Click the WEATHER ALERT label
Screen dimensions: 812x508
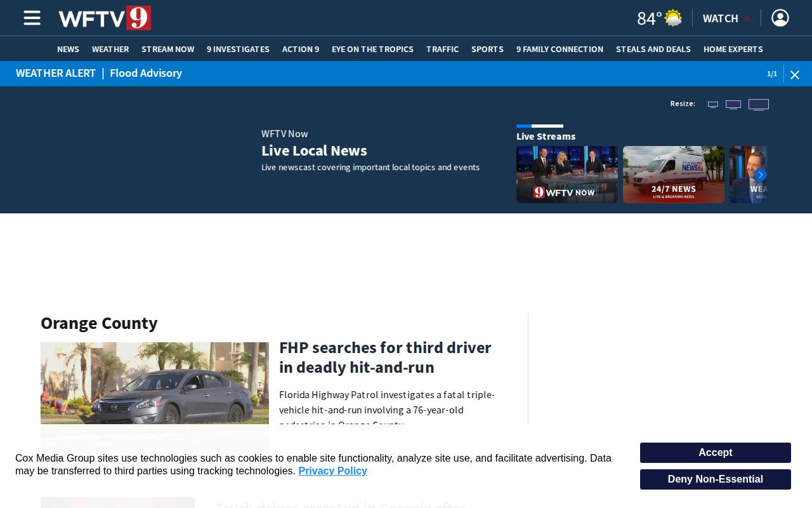click(56, 73)
